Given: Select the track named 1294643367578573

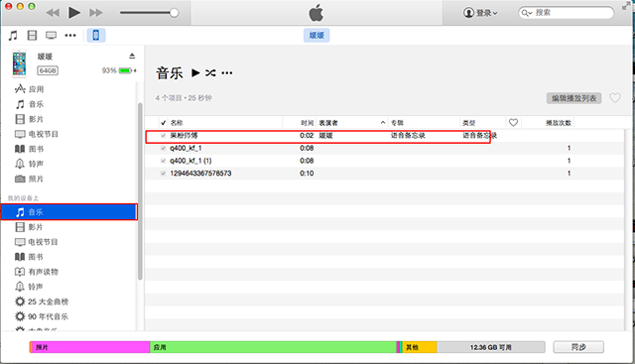Looking at the screenshot, I should point(200,174).
